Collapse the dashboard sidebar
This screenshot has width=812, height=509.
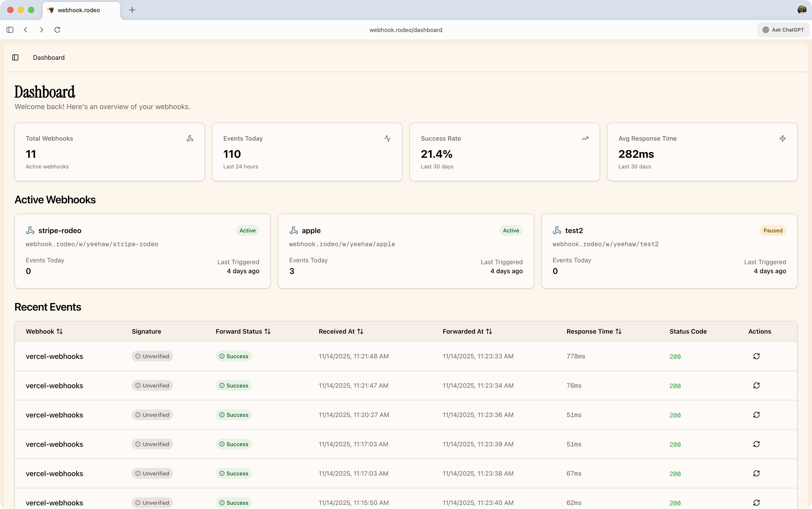point(15,57)
